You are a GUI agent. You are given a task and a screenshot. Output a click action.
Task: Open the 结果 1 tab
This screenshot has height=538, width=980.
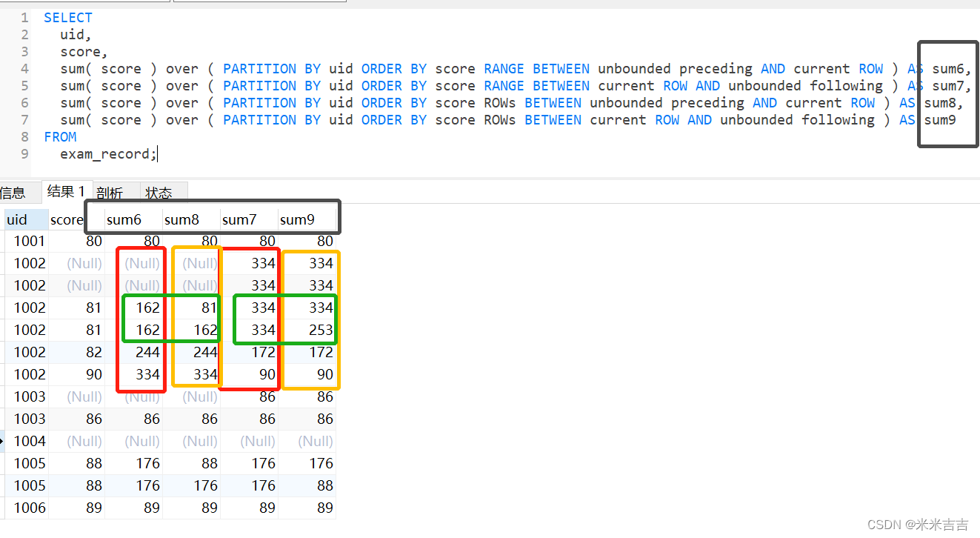pos(67,192)
